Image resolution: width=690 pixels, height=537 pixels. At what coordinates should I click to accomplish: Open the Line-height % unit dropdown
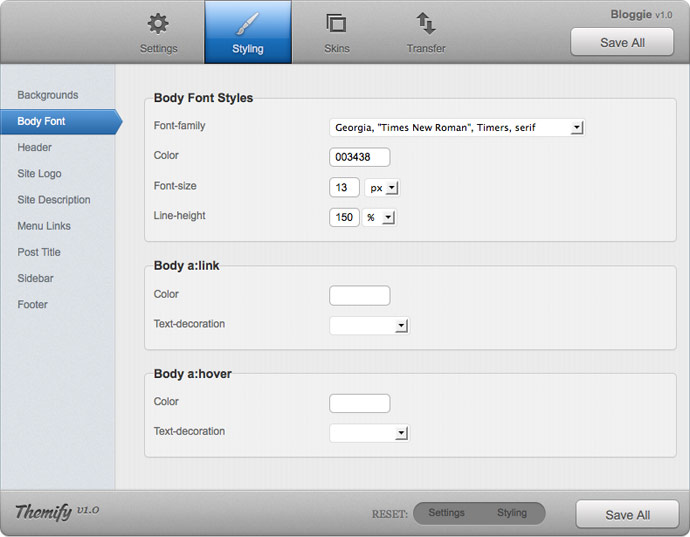click(379, 217)
